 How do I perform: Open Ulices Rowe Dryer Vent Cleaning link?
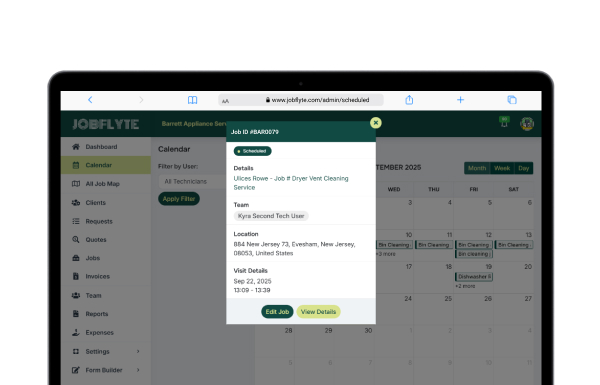pyautogui.click(x=291, y=183)
